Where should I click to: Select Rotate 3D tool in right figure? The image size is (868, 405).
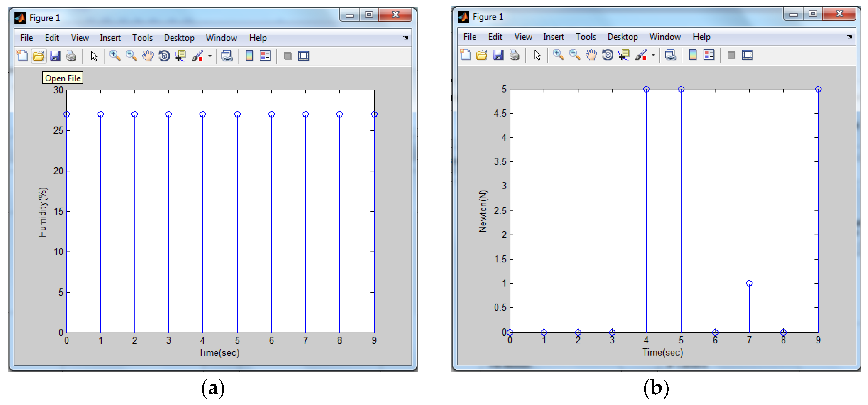tap(608, 55)
